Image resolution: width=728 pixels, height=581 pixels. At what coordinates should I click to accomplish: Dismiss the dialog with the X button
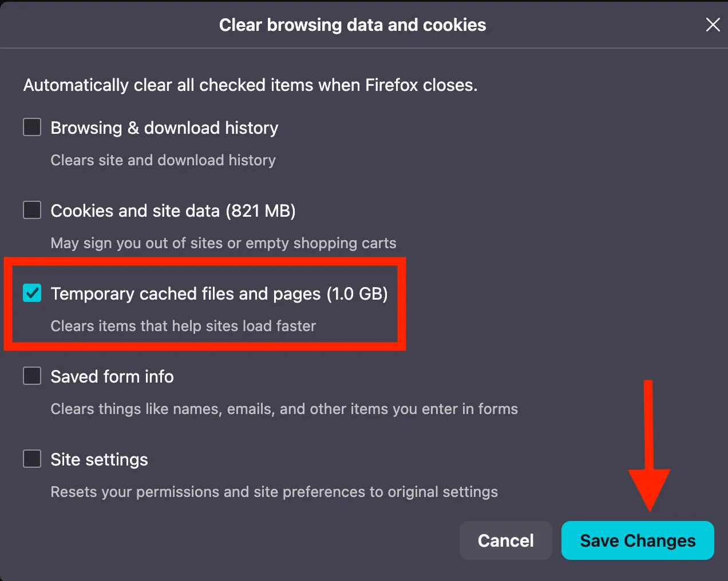coord(713,25)
